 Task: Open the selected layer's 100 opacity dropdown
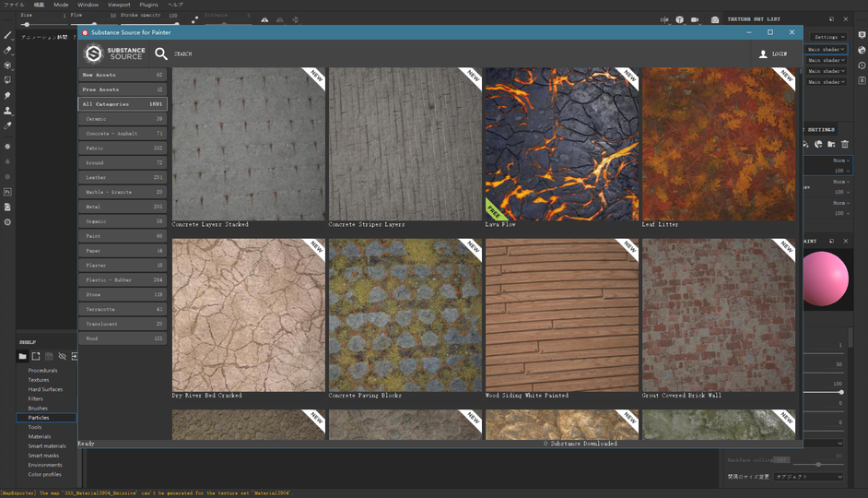pos(841,171)
